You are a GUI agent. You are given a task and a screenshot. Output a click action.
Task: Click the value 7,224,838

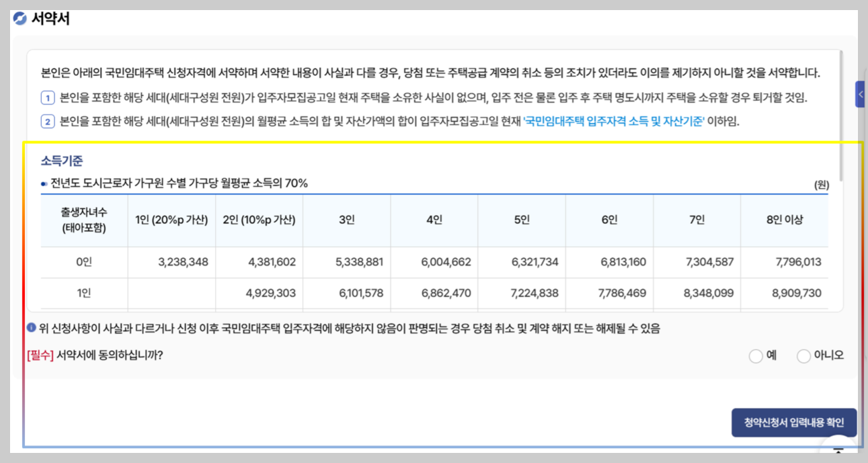[x=535, y=294]
